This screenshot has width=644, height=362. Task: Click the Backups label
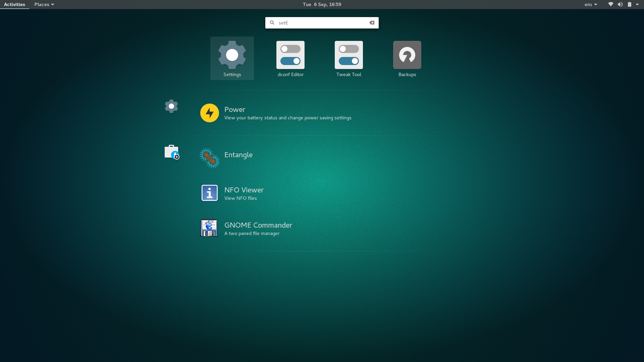tap(407, 75)
